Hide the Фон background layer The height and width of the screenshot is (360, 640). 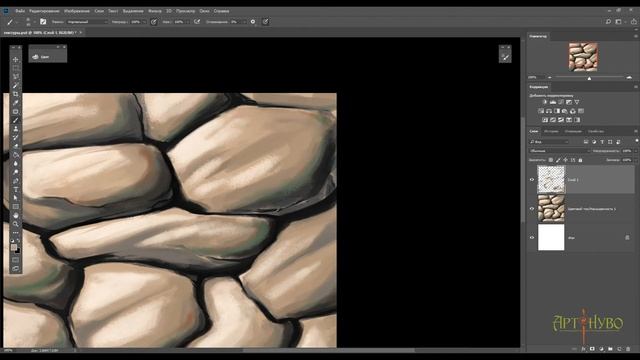coord(532,238)
